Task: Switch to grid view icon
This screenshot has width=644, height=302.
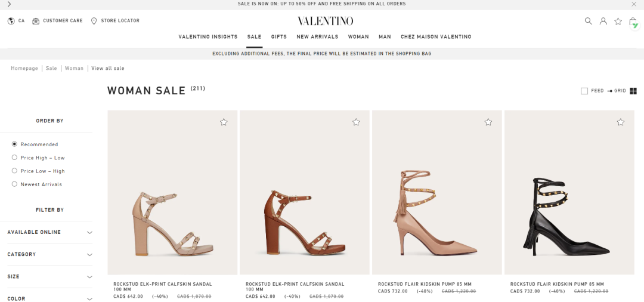Action: tap(633, 91)
